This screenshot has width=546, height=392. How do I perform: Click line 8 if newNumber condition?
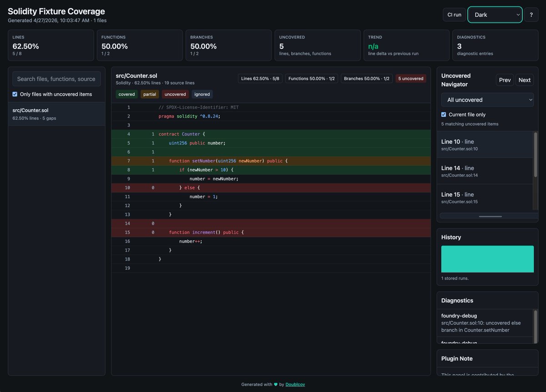click(271, 170)
